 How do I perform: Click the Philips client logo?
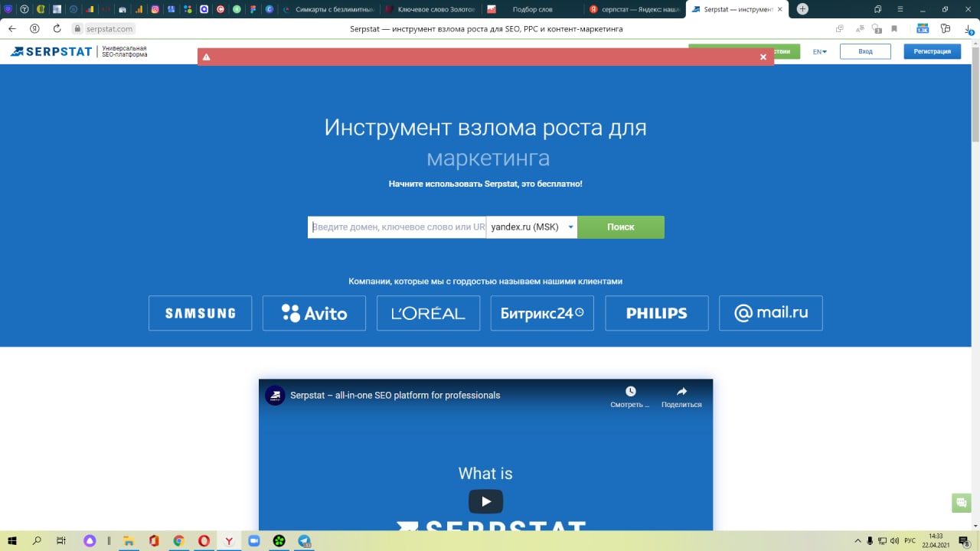click(x=656, y=313)
